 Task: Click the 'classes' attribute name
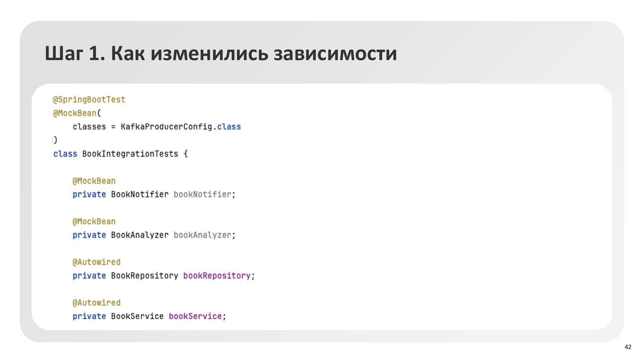pos(89,127)
